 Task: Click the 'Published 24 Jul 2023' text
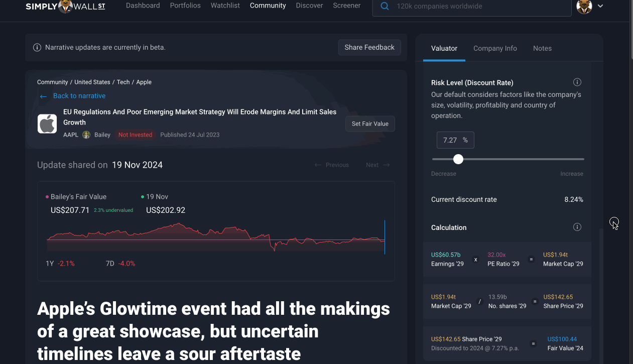(x=190, y=135)
